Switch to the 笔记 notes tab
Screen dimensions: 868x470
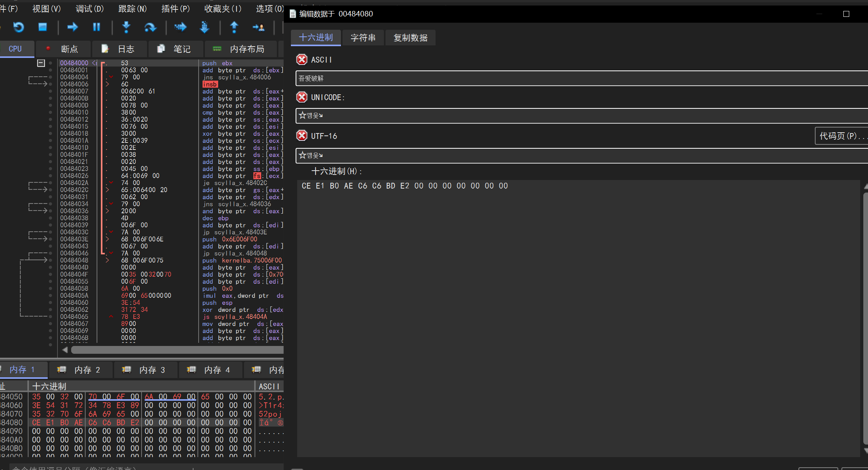tap(176, 49)
